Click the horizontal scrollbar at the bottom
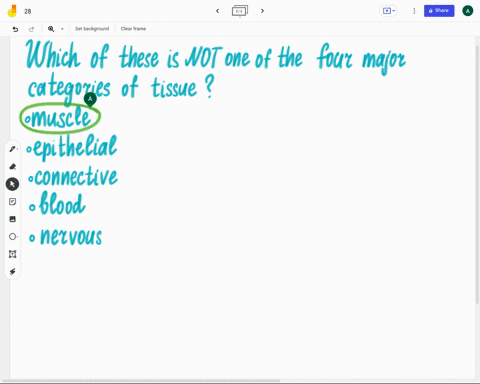Viewport: 480px width, 384px height. click(x=142, y=380)
